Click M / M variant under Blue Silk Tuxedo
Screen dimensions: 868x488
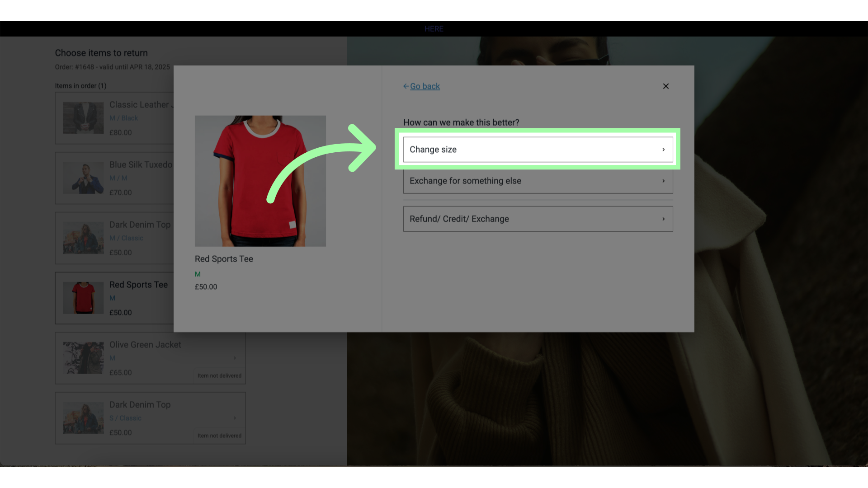point(118,178)
